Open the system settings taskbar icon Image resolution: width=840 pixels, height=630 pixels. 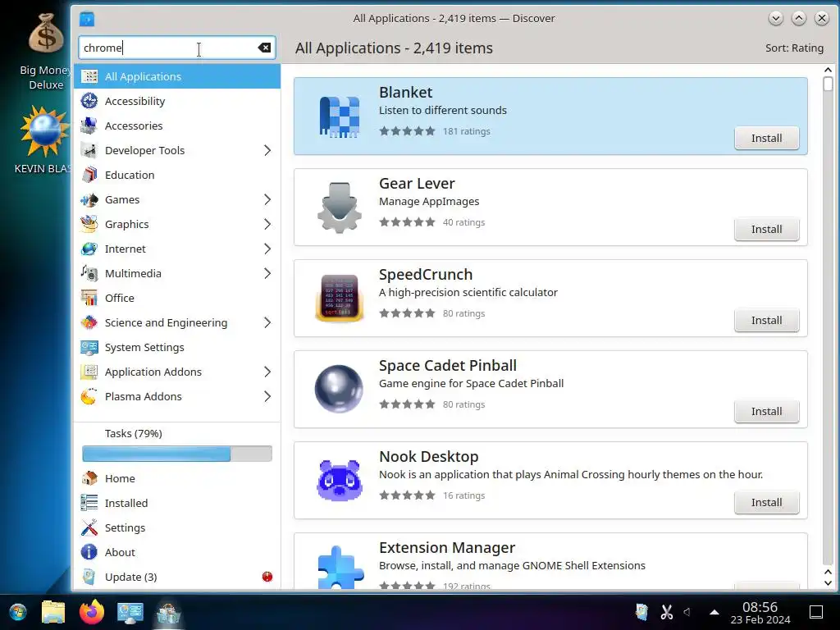tap(130, 612)
